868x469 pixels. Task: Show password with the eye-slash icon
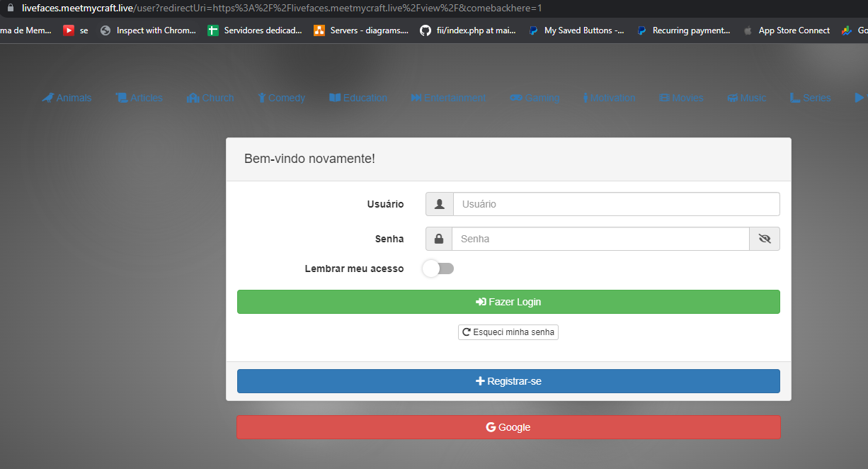coord(765,239)
